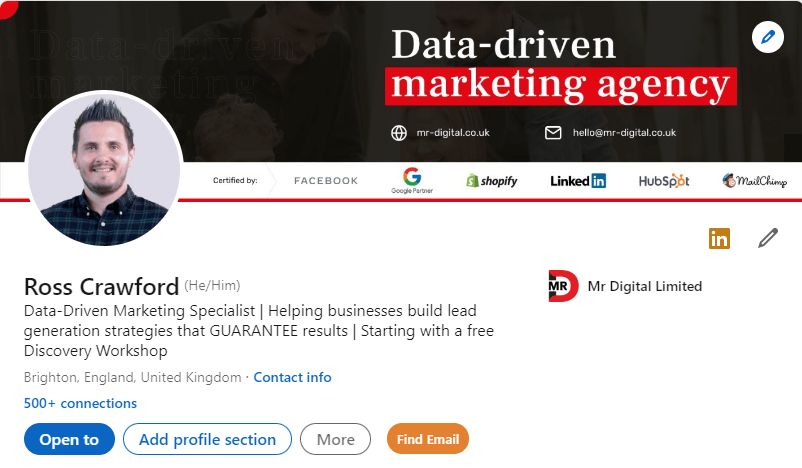Click the Ross Crawford profile name
Screen dimensions: 802x468
pos(101,286)
